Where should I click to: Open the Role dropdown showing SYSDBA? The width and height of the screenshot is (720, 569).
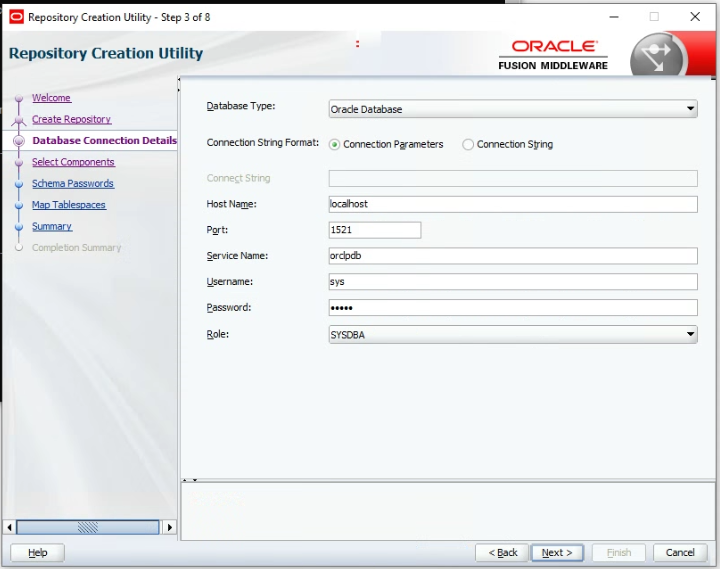coord(513,335)
